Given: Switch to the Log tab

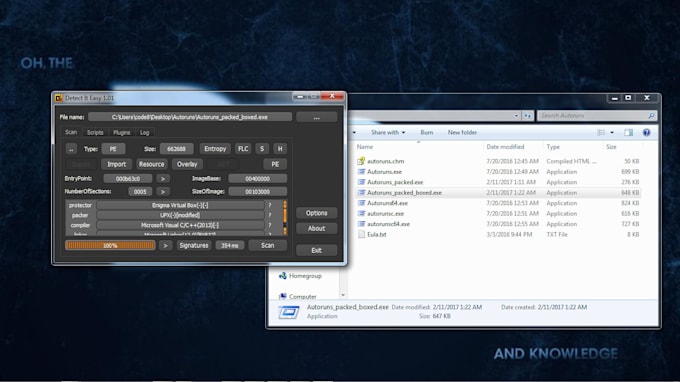Looking at the screenshot, I should pyautogui.click(x=144, y=133).
